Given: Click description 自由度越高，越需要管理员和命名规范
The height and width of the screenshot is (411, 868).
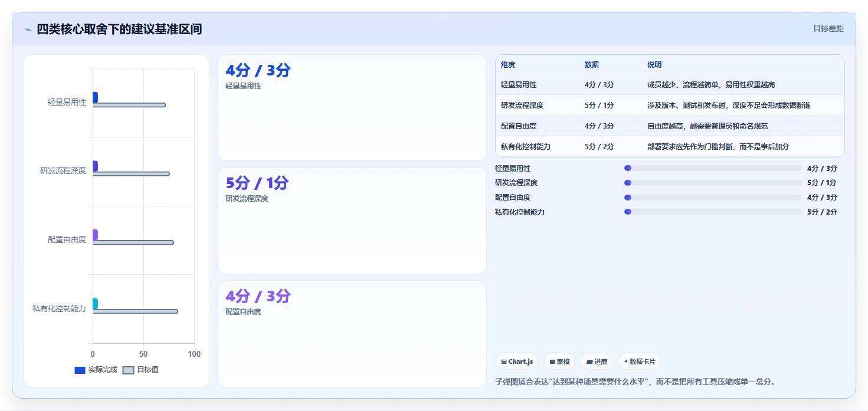Looking at the screenshot, I should pos(707,126).
